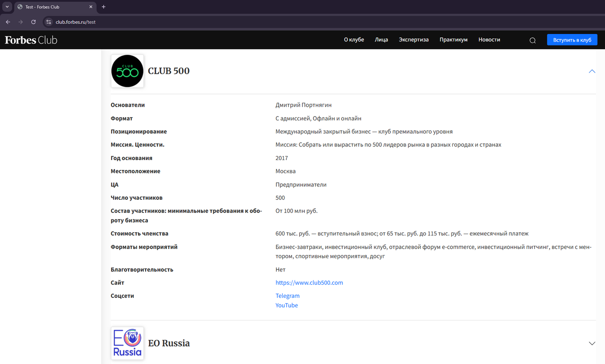The image size is (605, 364).
Task: Click the Благотворительность label
Action: click(142, 270)
